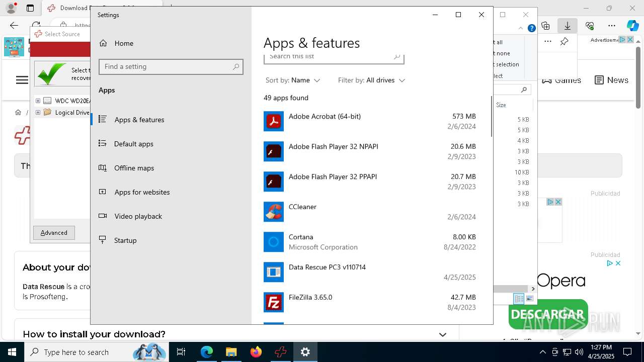Open Default apps settings page

pos(171,144)
